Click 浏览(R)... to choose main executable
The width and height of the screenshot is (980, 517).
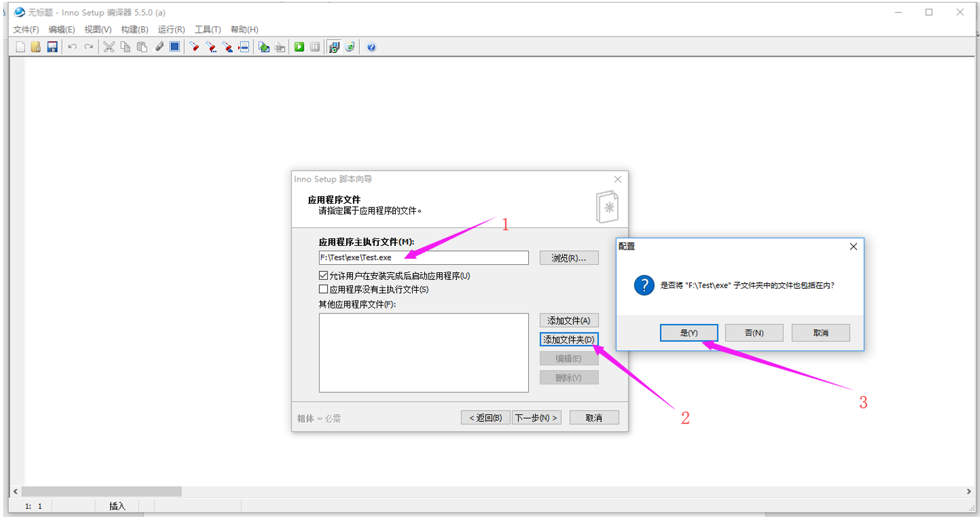(x=569, y=258)
